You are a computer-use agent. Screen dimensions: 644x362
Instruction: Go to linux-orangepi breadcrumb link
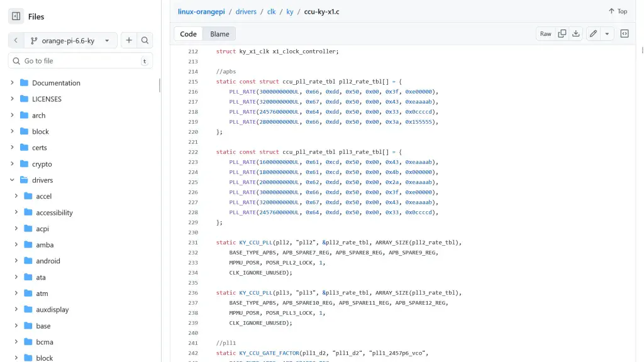[x=199, y=11]
